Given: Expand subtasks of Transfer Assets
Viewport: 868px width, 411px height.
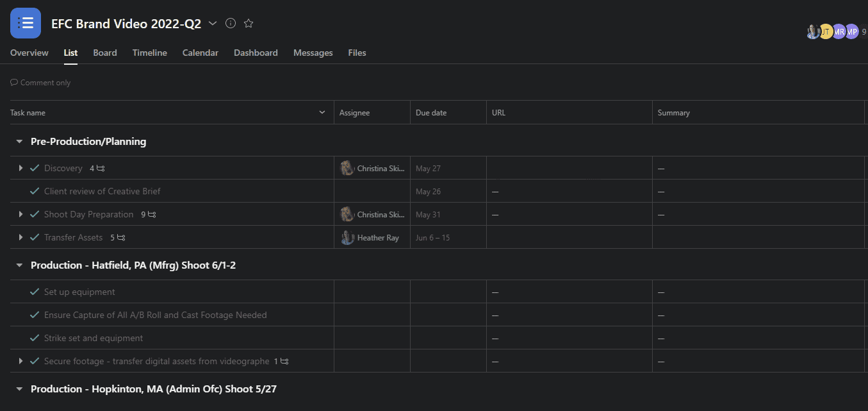Looking at the screenshot, I should pos(20,237).
